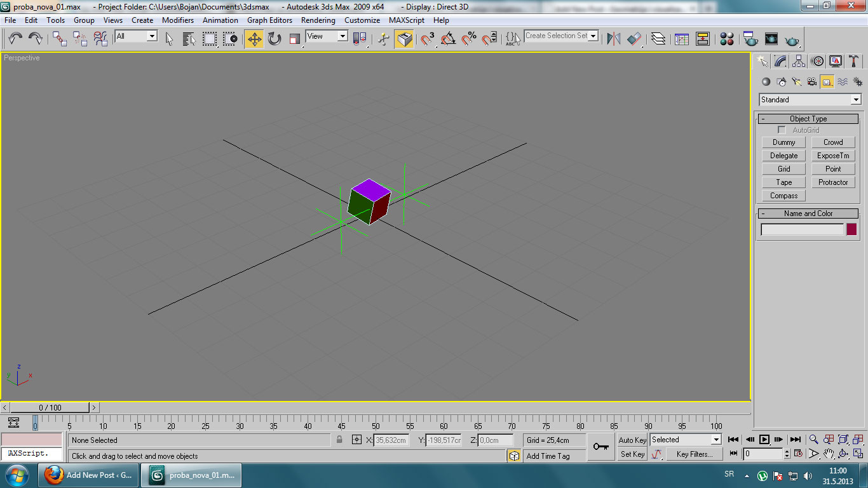
Task: Create a Dummy helper
Action: click(783, 142)
